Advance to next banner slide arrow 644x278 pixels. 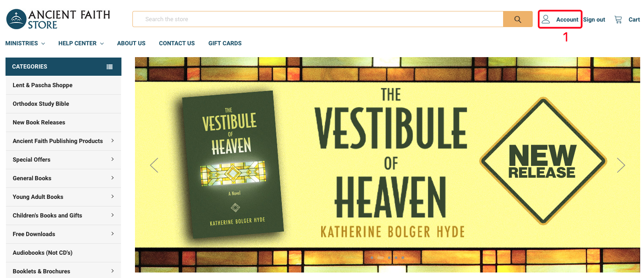pos(621,165)
